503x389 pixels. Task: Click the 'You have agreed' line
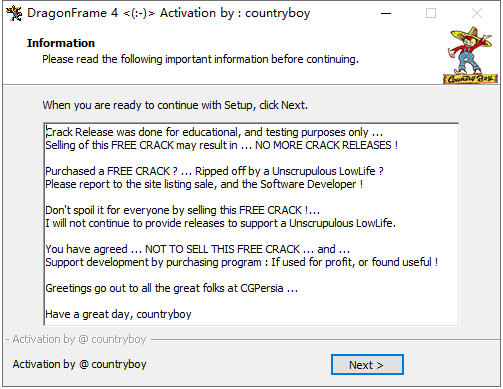coord(197,249)
